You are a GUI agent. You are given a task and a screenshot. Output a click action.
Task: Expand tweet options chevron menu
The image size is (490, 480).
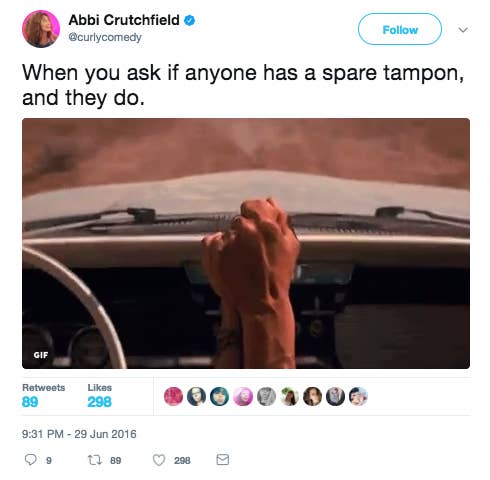pyautogui.click(x=463, y=30)
